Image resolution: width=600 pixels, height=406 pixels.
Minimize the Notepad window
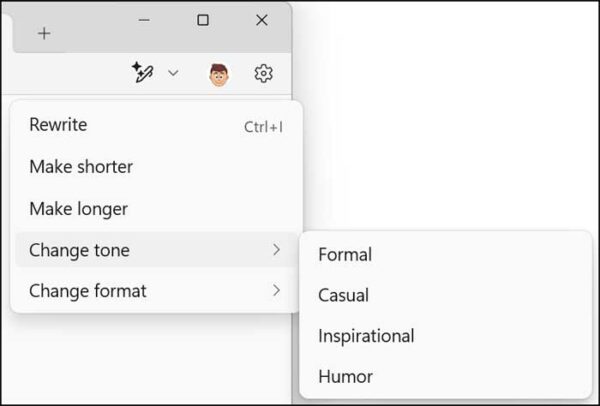(x=144, y=20)
